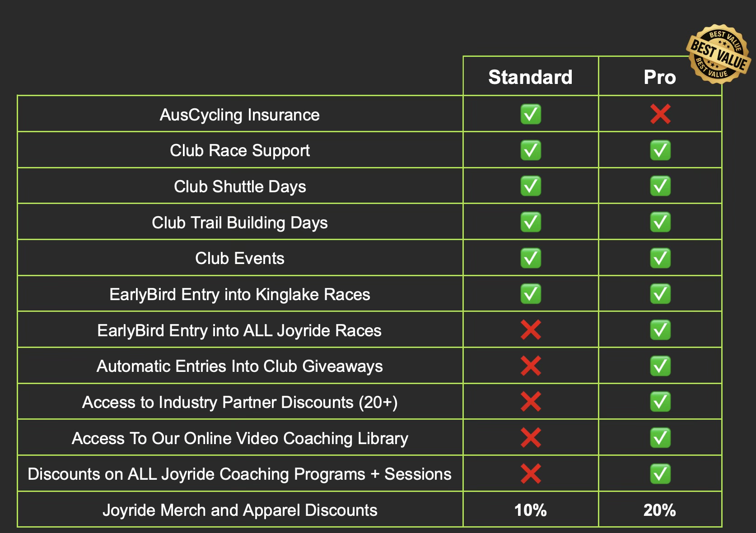Click Standard's red cross for Coaching Programs discounts

531,474
